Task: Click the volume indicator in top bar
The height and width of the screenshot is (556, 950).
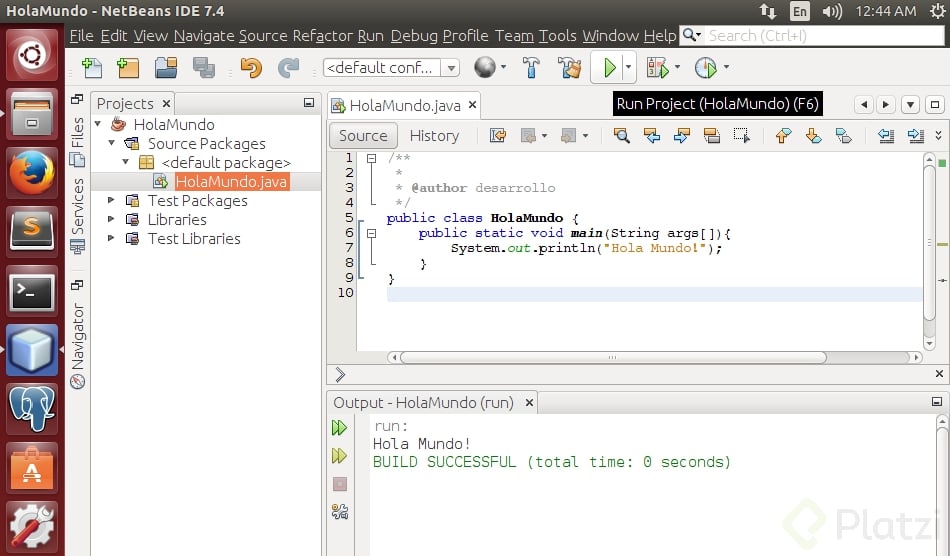Action: (832, 12)
